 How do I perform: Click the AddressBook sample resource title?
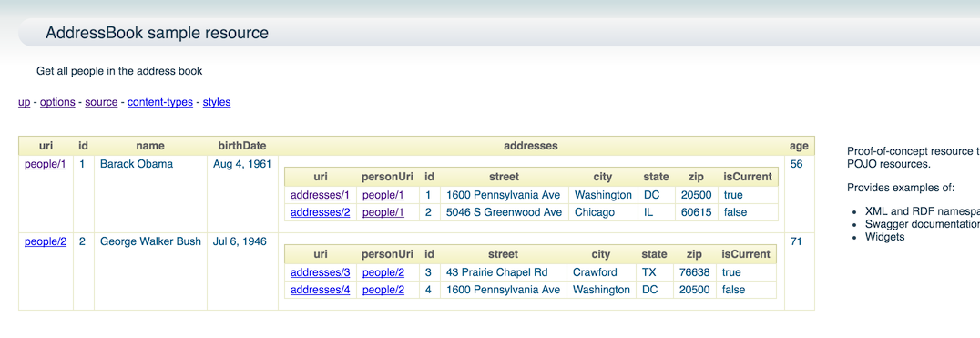click(x=157, y=33)
